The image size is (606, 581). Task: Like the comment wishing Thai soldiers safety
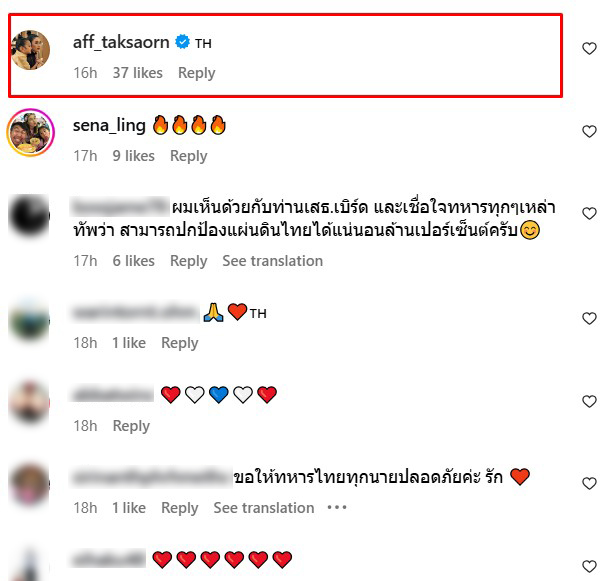tap(589, 483)
